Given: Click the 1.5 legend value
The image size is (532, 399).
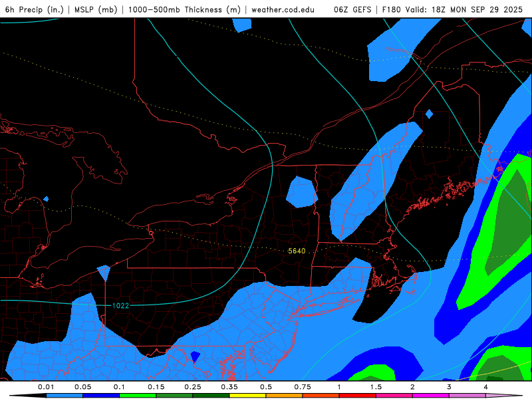Looking at the screenshot, I should point(376,387).
